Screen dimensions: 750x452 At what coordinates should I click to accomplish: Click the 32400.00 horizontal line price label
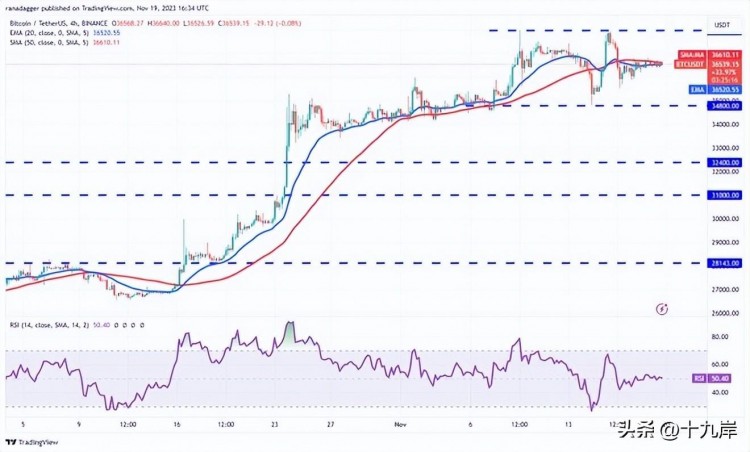pos(725,163)
